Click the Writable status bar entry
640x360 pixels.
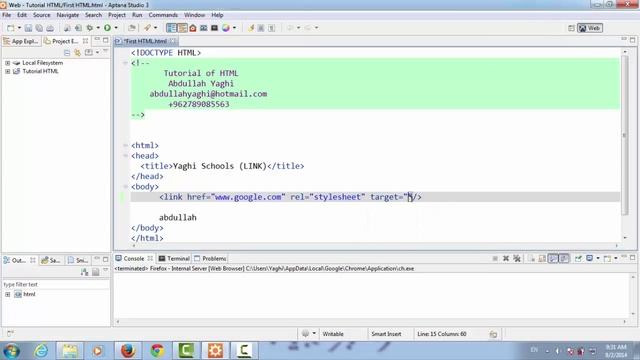[x=333, y=334]
